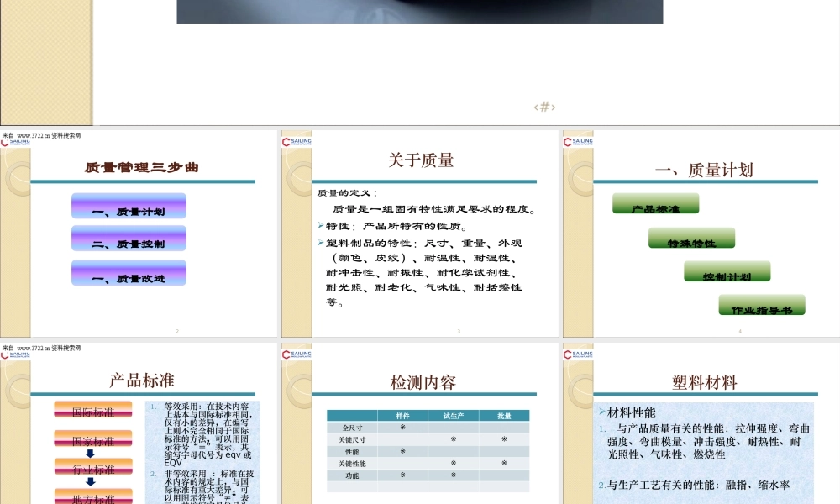Click the 检测内容 slide title
The image size is (840, 504).
pyautogui.click(x=423, y=382)
